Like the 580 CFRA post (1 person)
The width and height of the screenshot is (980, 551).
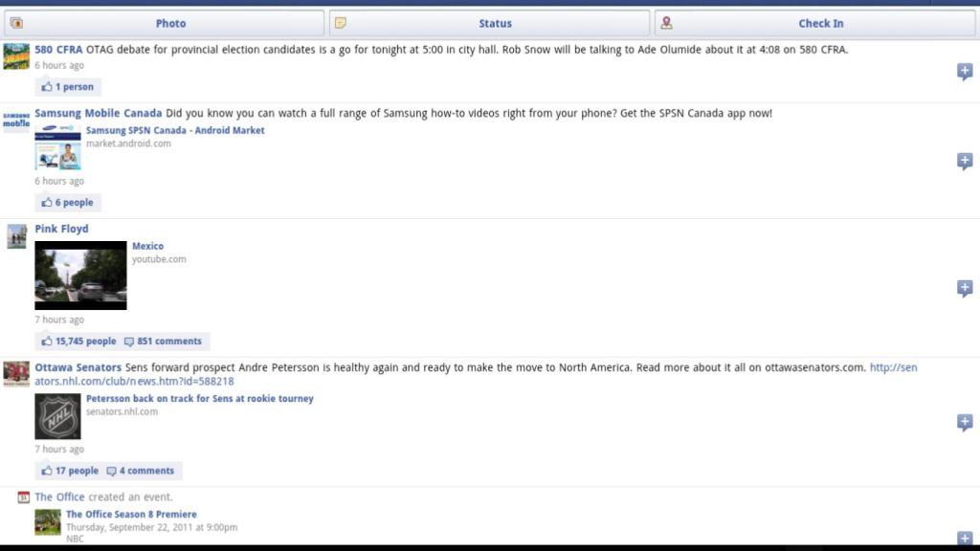click(68, 87)
